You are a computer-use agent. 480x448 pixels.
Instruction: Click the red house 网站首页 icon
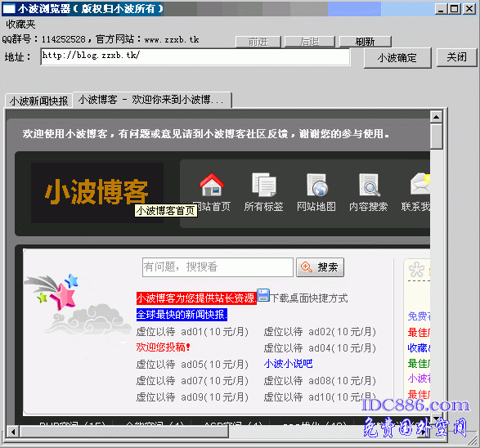click(x=212, y=185)
